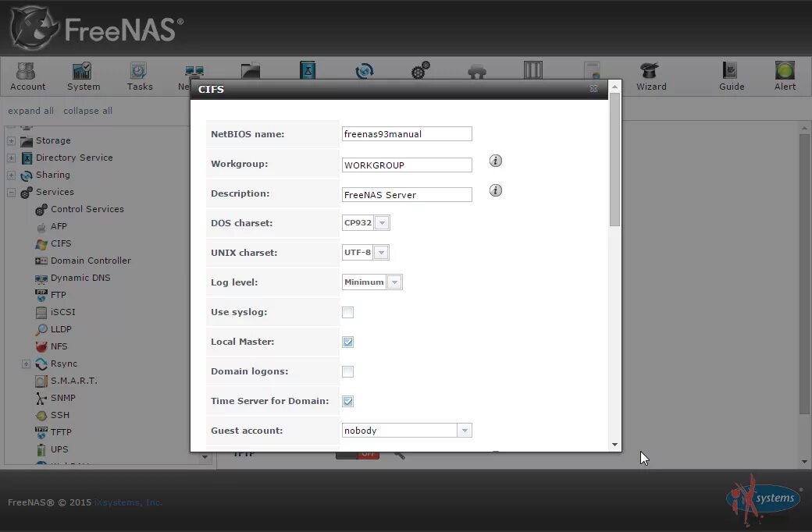Click the FreeNAS logo
Screen dimensions: 812x532
click(x=97, y=28)
